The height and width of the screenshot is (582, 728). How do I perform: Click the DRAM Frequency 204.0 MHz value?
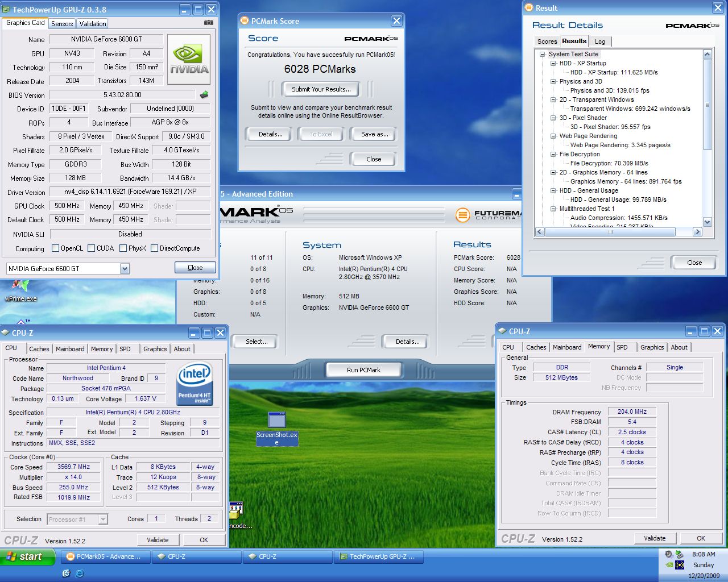coord(632,411)
